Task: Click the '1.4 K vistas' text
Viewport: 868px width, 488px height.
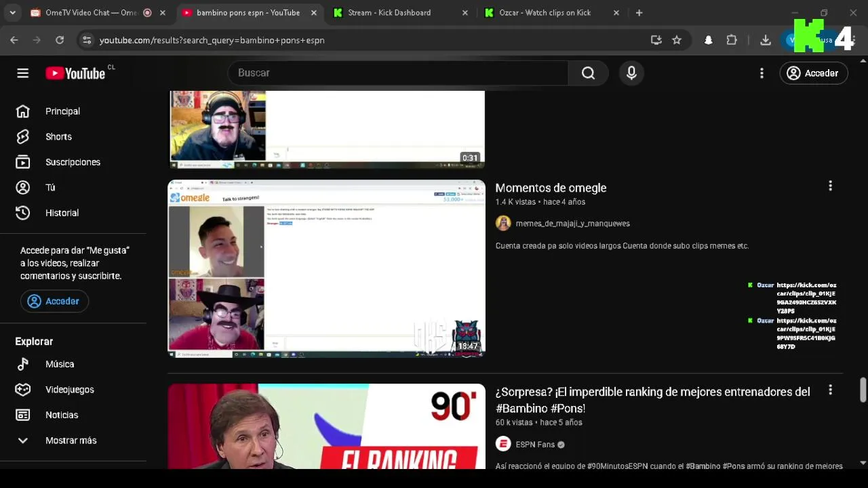Action: [x=515, y=202]
